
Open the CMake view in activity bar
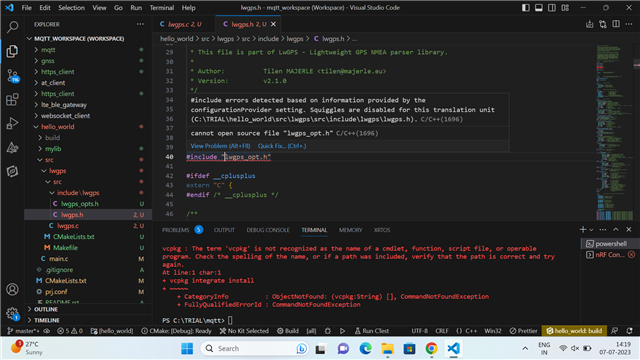(12, 147)
